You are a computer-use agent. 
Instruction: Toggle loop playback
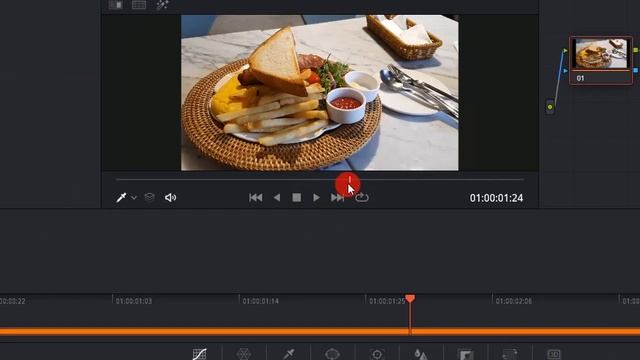362,198
